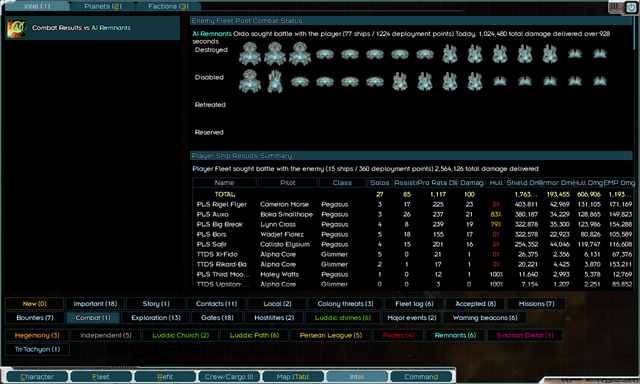Sort results by Solos column header
The image size is (640, 384).
[380, 183]
